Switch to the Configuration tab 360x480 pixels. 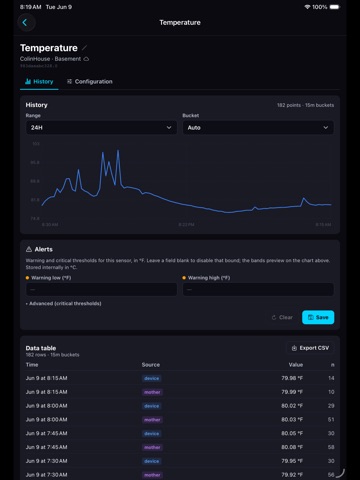click(90, 82)
